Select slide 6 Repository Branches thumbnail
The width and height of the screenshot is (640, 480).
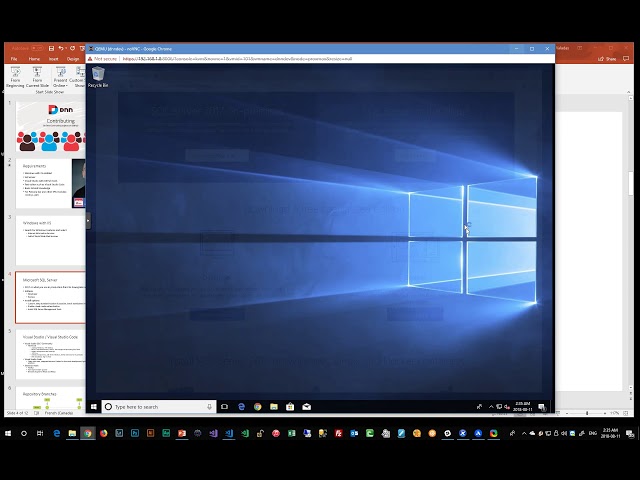(51, 398)
